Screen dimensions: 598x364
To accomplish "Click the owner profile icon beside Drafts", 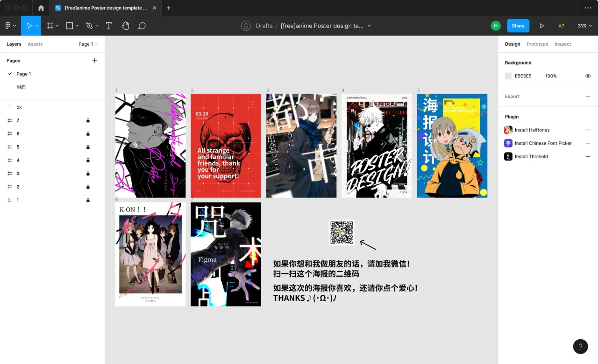I will [246, 26].
